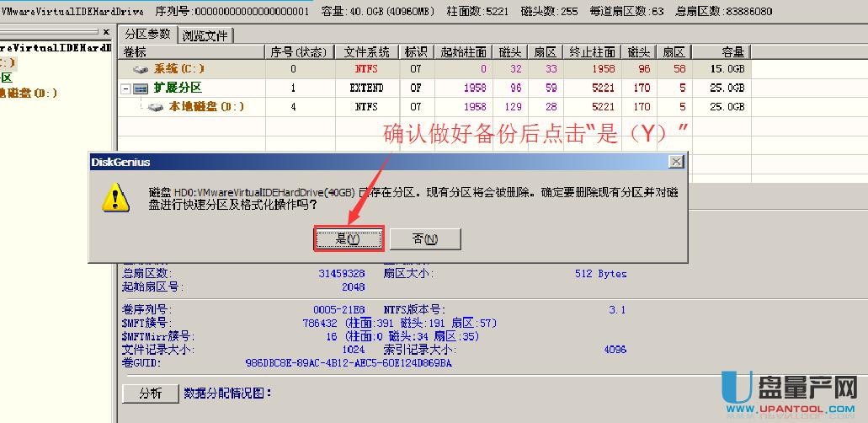Select the 本地磁盘(D:) item in left tree
This screenshot has width=868, height=423.
[x=29, y=93]
